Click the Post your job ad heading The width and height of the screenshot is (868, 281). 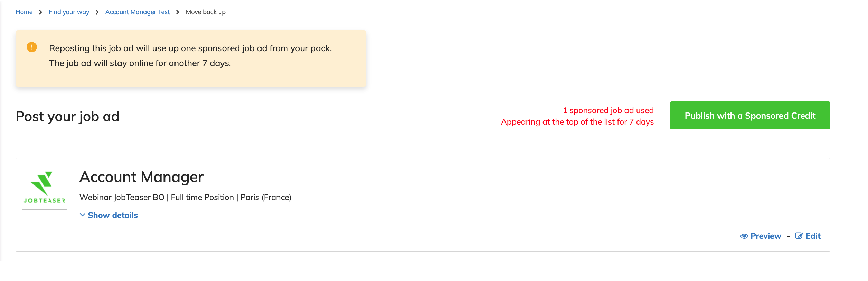[67, 117]
